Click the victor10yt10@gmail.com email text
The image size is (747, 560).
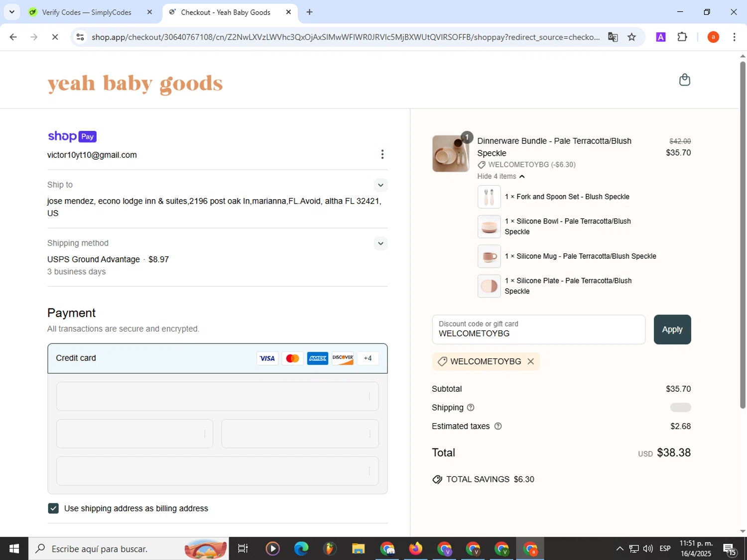coord(92,155)
